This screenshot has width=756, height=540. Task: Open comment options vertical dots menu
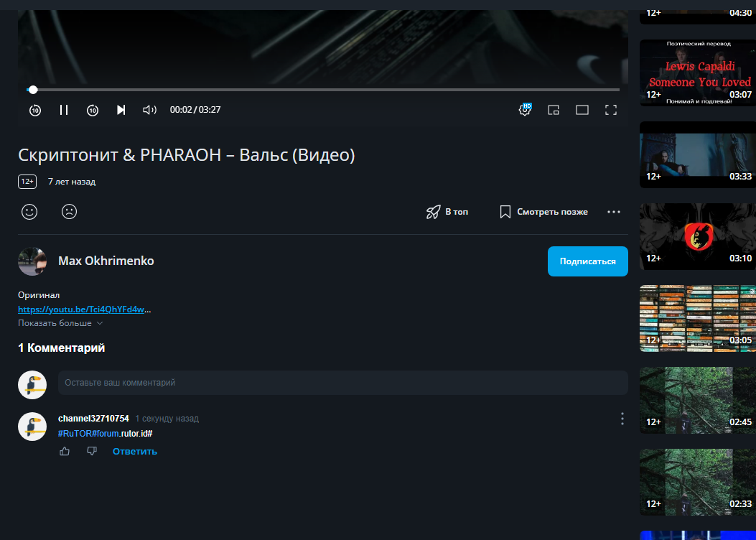pos(622,419)
